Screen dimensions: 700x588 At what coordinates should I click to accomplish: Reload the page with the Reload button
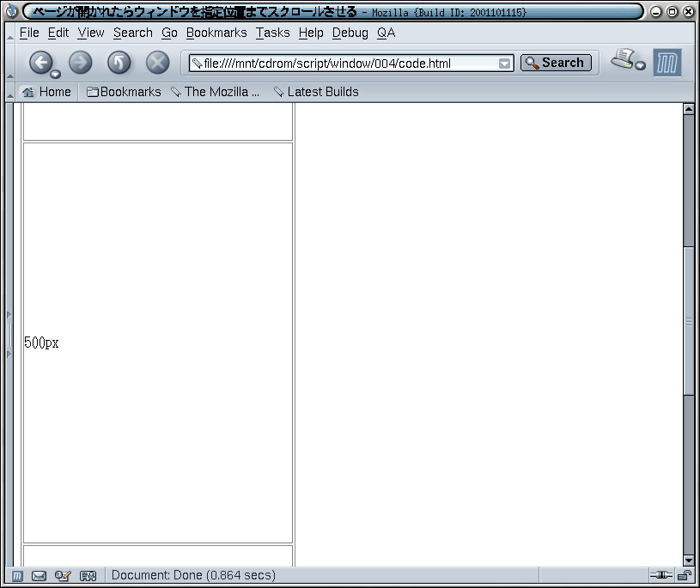click(x=119, y=62)
